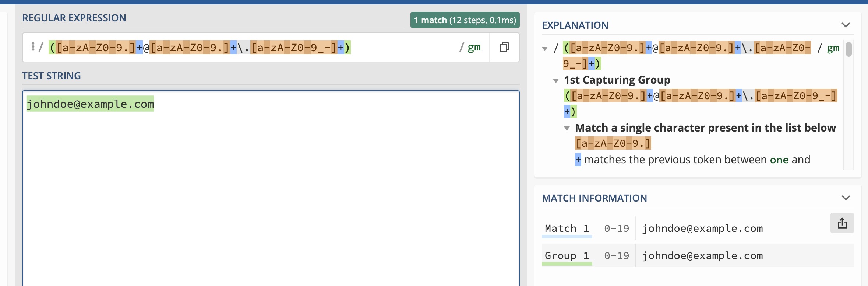The height and width of the screenshot is (286, 868).
Task: Collapse the Match Information panel chevron
Action: point(846,198)
